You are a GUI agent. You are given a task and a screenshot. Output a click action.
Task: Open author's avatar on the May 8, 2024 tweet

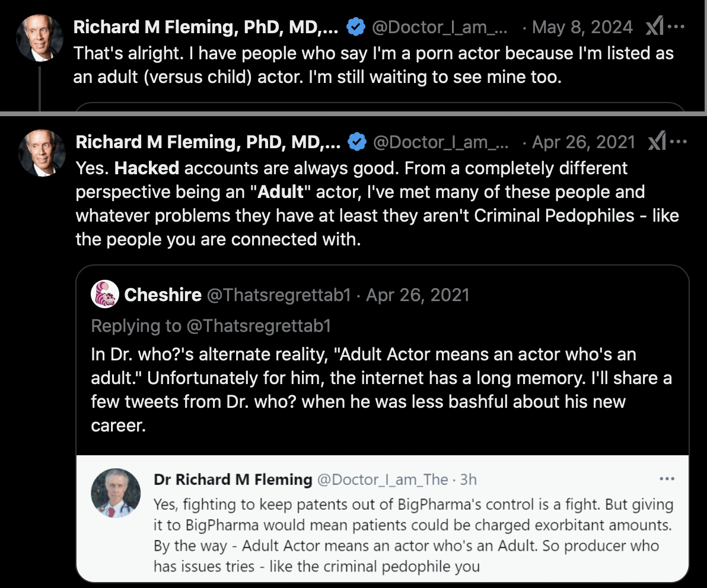tap(40, 37)
